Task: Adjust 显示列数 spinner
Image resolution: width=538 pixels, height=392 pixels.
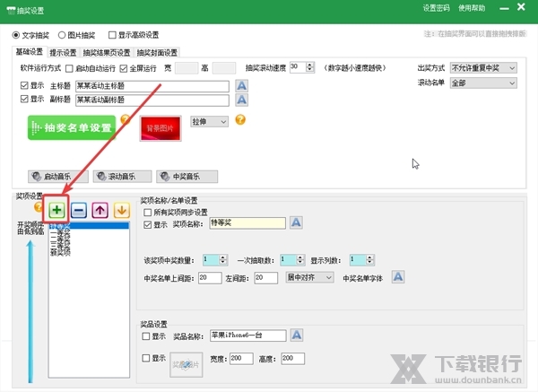Action: (x=369, y=260)
